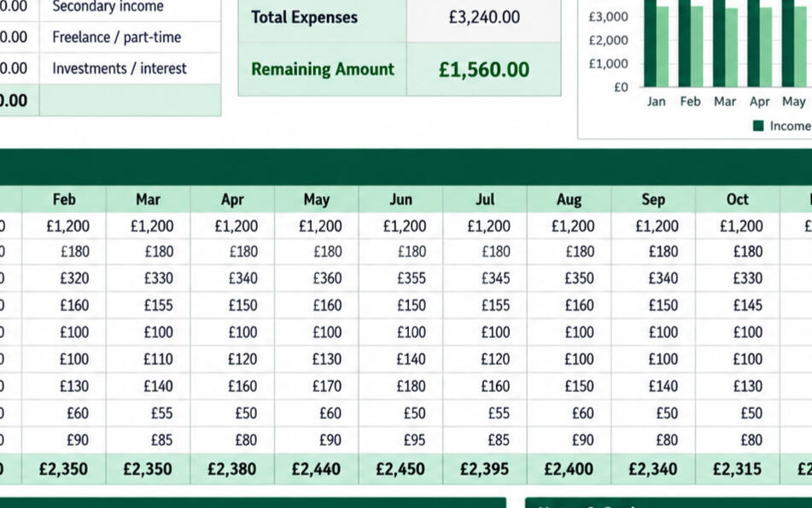The image size is (812, 508).
Task: Click the Oct £145 cell
Action: pos(738,306)
